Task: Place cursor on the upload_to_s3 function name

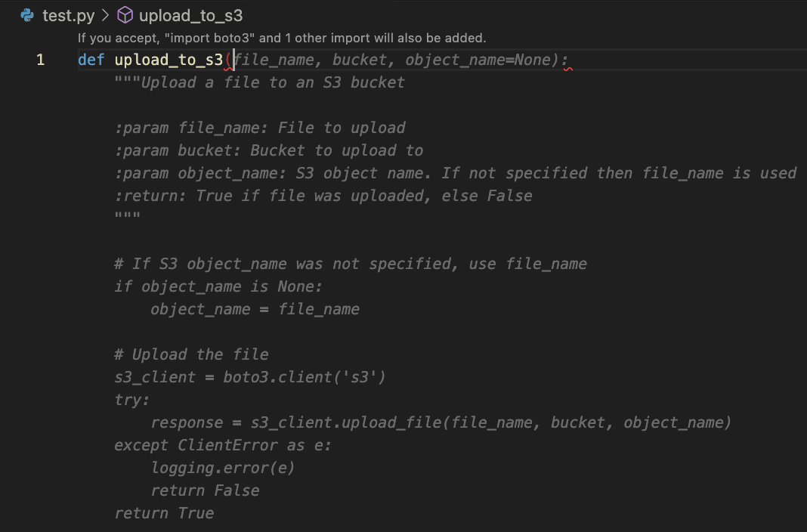Action: click(x=168, y=60)
